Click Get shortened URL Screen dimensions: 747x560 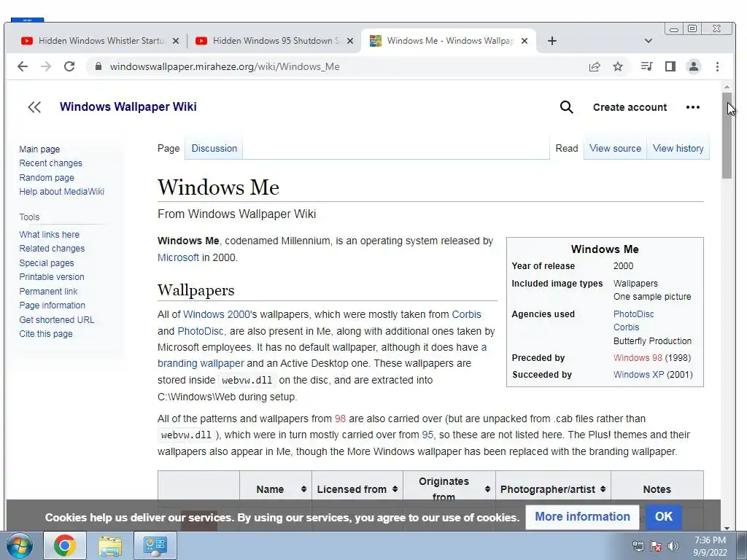(x=57, y=319)
